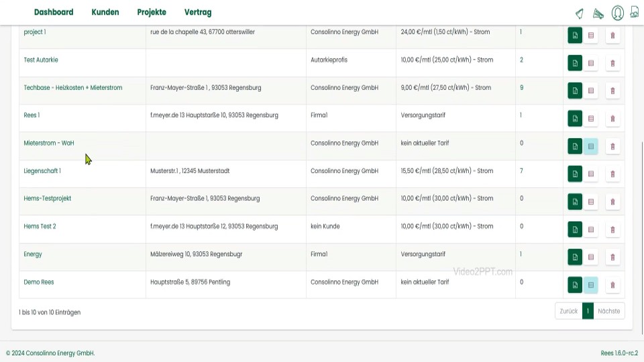Click highlighted list icon for Mieterstrom - WaH
Image resolution: width=644 pixels, height=362 pixels.
590,146
